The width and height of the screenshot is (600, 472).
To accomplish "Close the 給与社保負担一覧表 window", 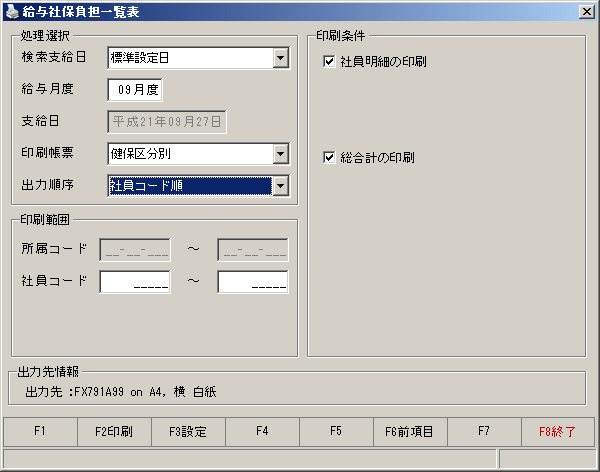I will tap(587, 12).
